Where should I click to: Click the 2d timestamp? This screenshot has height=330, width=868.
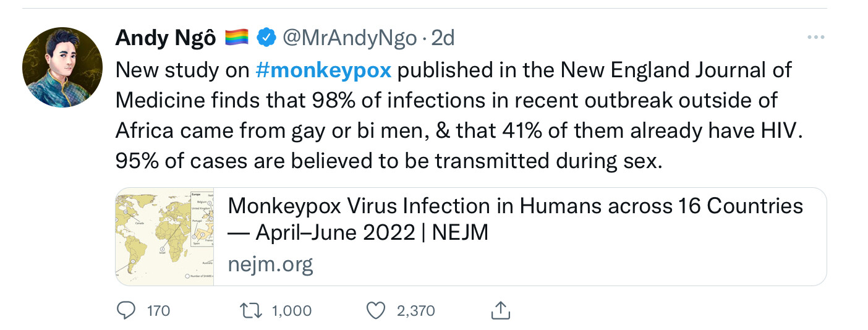click(x=443, y=38)
